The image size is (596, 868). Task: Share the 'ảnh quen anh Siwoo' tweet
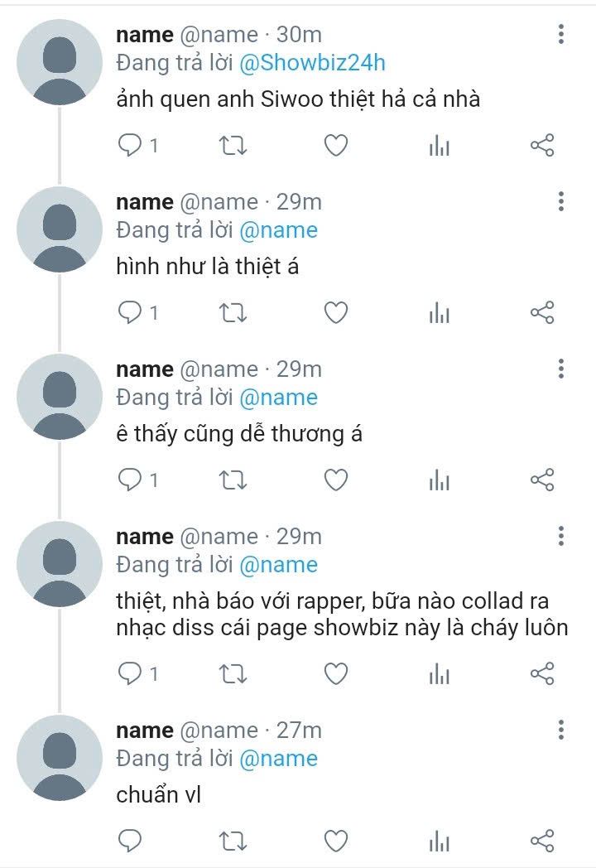(541, 147)
